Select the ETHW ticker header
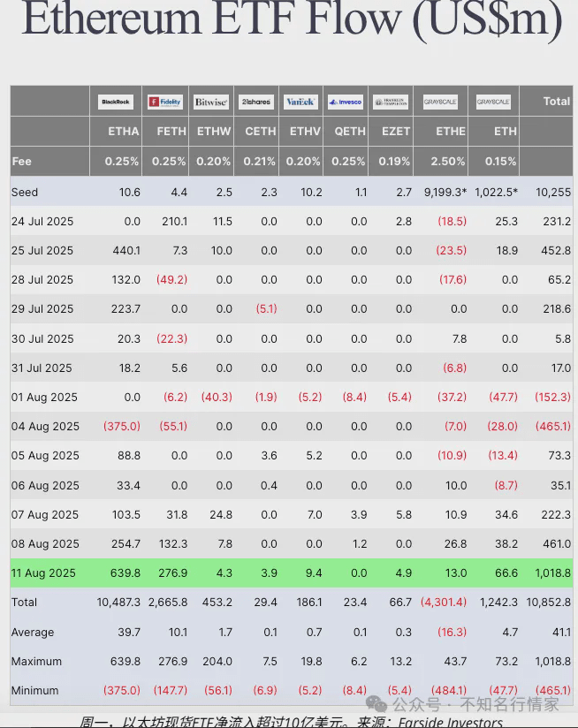578x728 pixels. coord(214,132)
